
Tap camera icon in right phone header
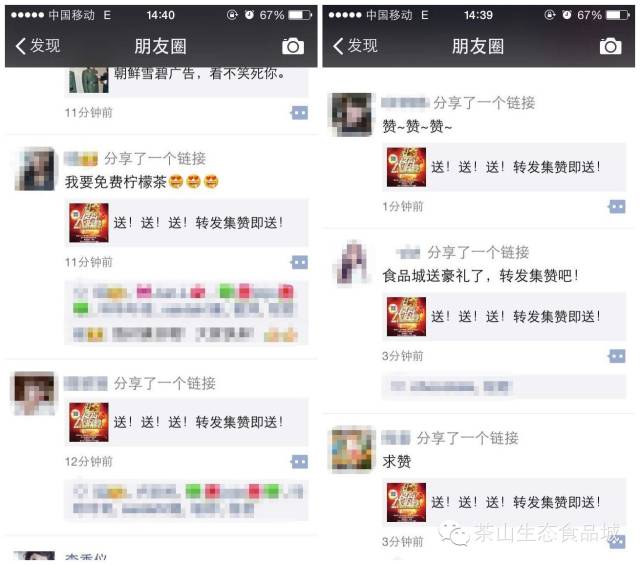610,46
